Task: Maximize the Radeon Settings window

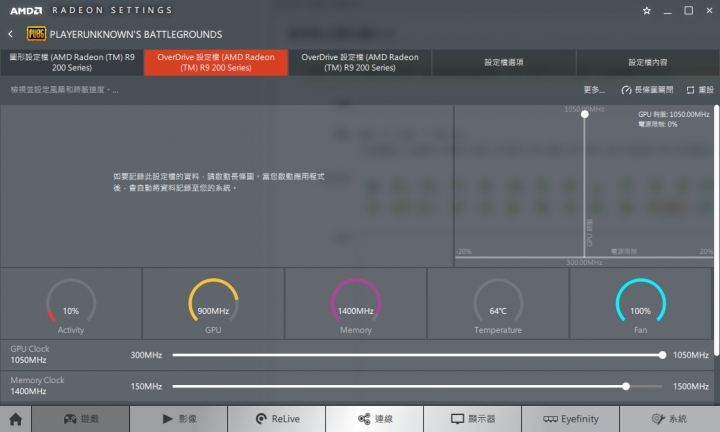Action: tap(688, 11)
